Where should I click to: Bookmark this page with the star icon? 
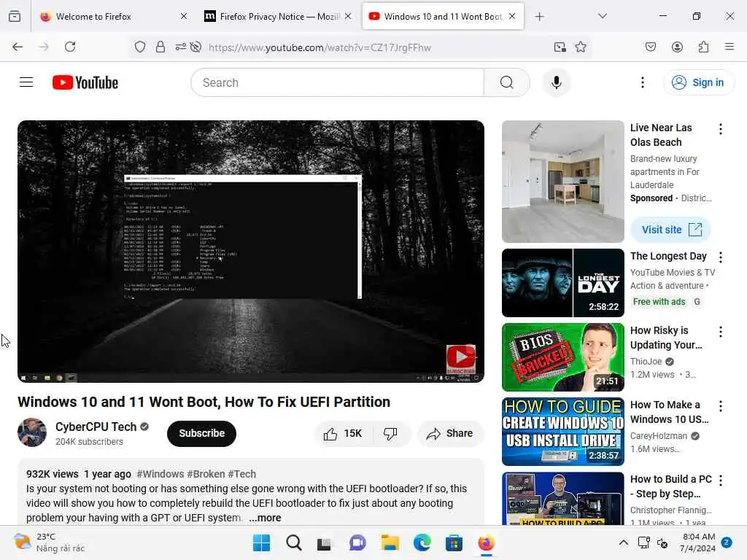coord(580,47)
